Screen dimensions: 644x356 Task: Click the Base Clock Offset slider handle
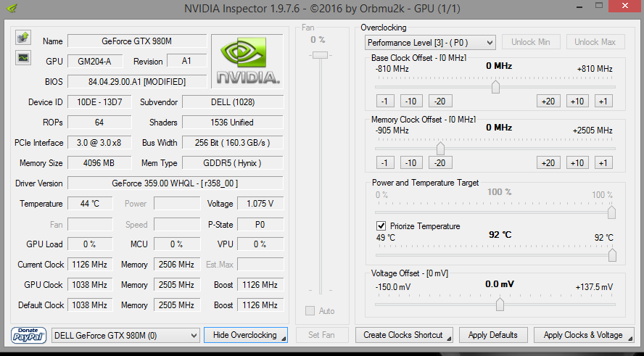pos(496,86)
